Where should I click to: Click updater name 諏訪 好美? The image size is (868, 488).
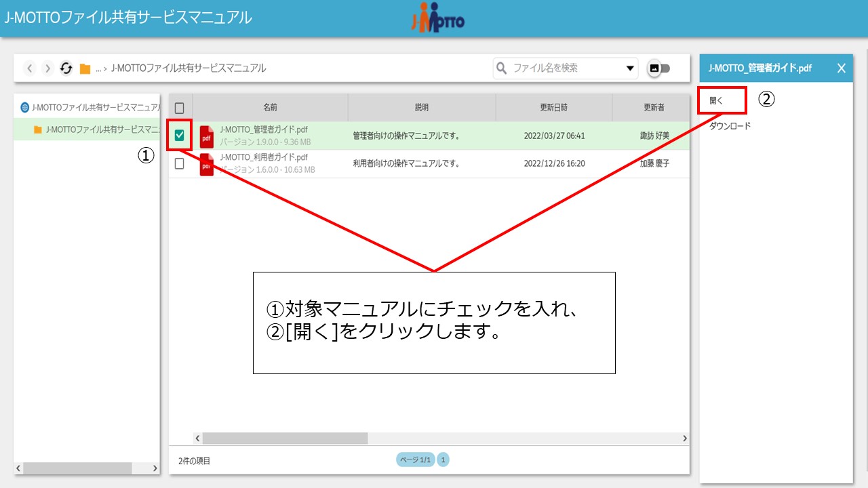tap(654, 136)
